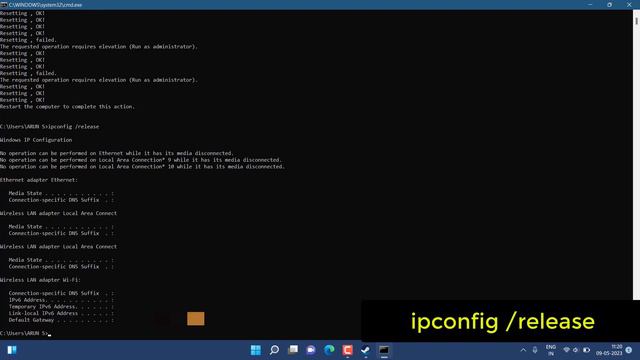Open taskbar Search
This screenshot has height=360, width=640.
[x=274, y=350]
